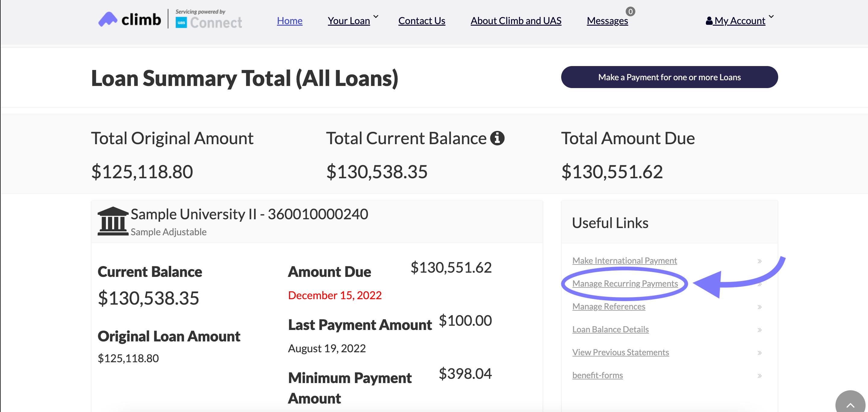Open the Home menu item
This screenshot has width=868, height=412.
tap(289, 21)
